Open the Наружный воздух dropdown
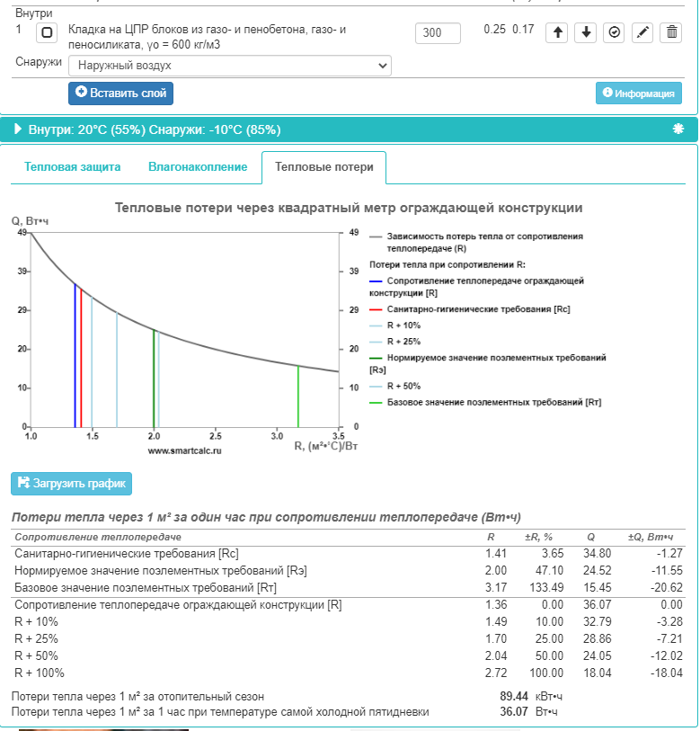 [230, 66]
